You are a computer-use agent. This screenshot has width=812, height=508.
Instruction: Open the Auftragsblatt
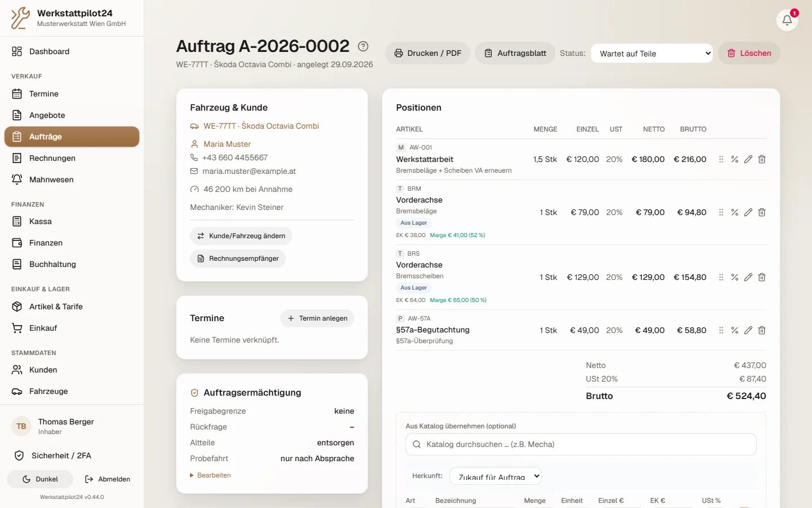click(515, 53)
